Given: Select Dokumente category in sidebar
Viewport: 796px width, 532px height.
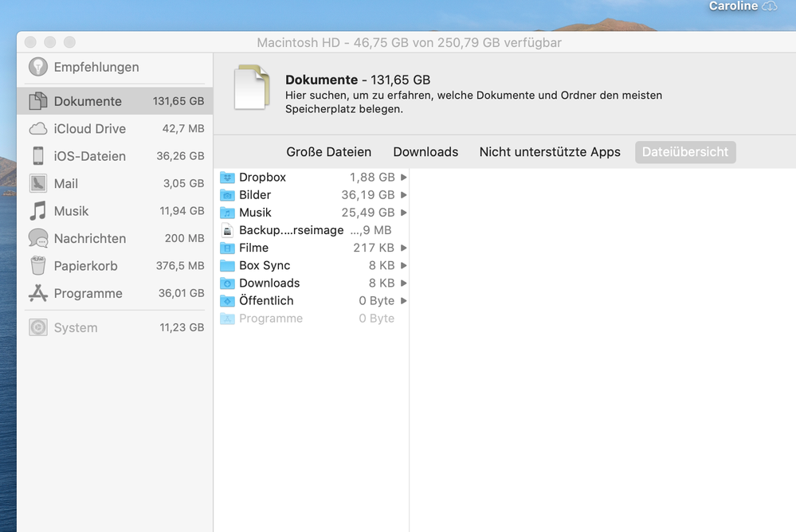Looking at the screenshot, I should pyautogui.click(x=88, y=101).
